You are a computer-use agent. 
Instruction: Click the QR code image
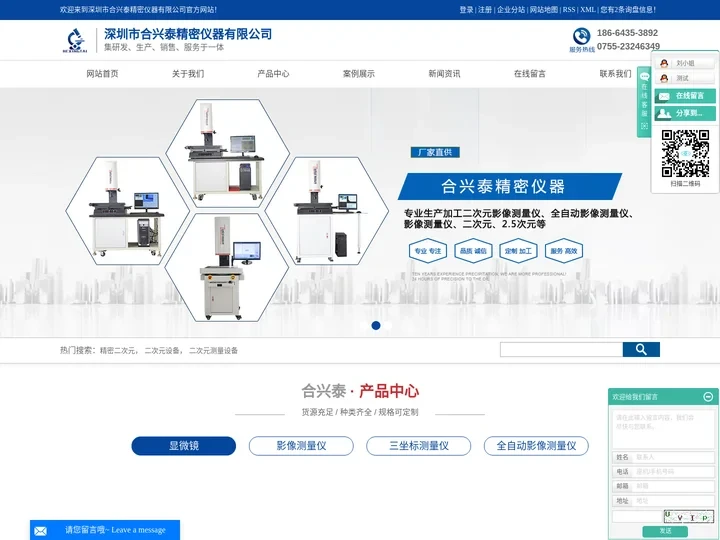click(685, 153)
